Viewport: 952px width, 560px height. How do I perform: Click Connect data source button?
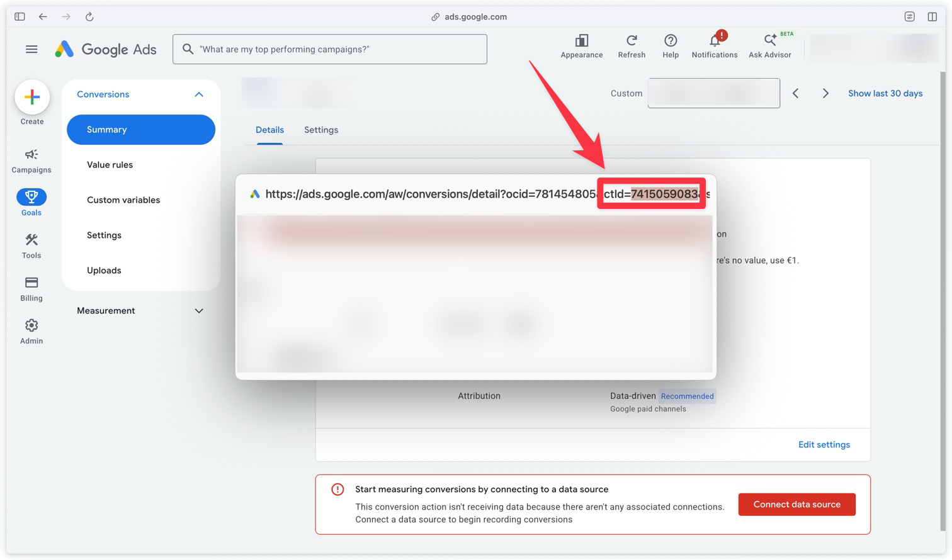point(797,505)
